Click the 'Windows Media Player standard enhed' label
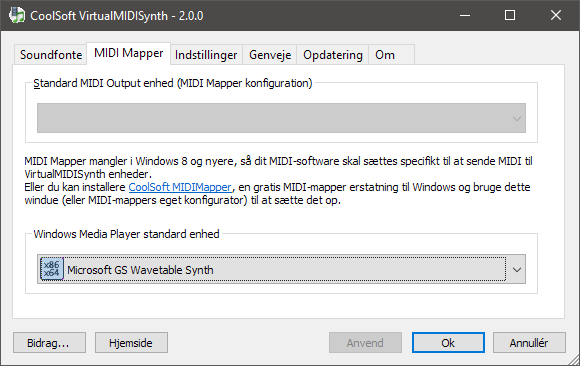The image size is (580, 366). [126, 234]
